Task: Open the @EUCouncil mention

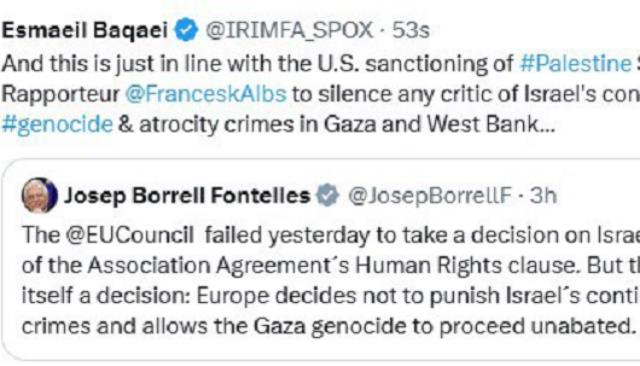Action: (x=130, y=235)
